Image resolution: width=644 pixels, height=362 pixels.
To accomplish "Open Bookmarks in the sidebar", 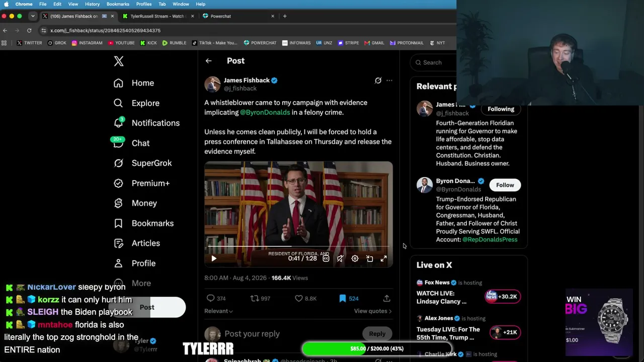I will pyautogui.click(x=143, y=223).
